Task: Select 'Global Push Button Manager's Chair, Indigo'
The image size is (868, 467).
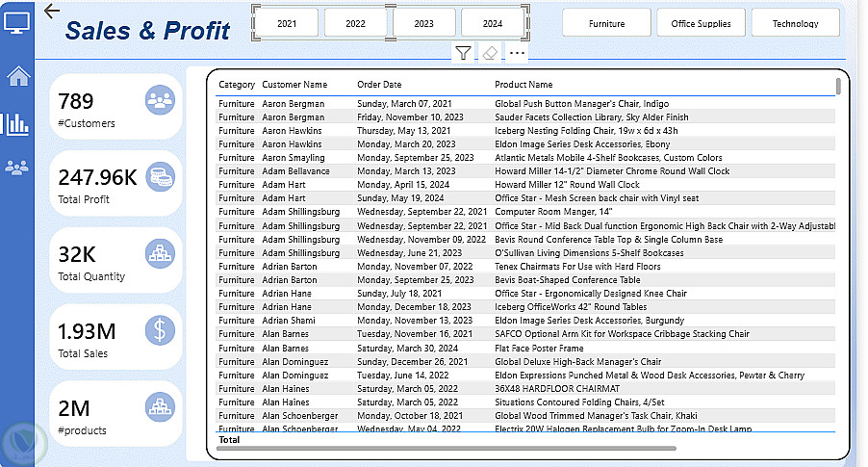Action: (x=582, y=104)
